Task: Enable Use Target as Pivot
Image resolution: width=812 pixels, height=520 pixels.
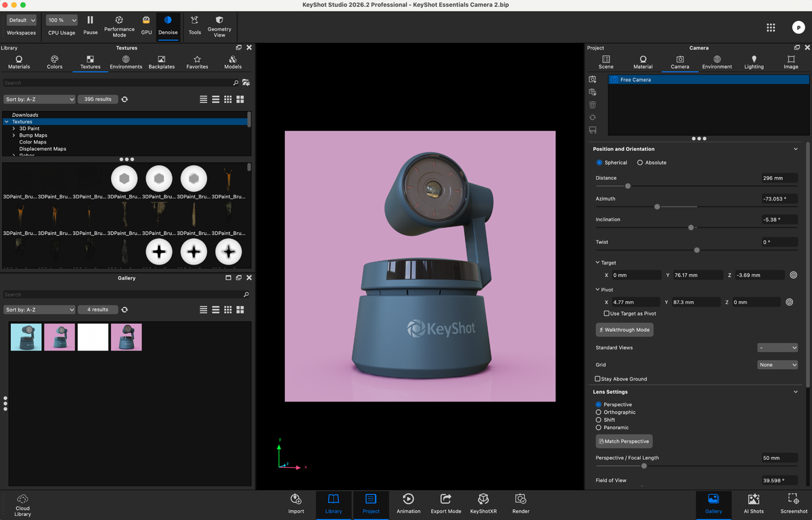Action: [x=606, y=313]
